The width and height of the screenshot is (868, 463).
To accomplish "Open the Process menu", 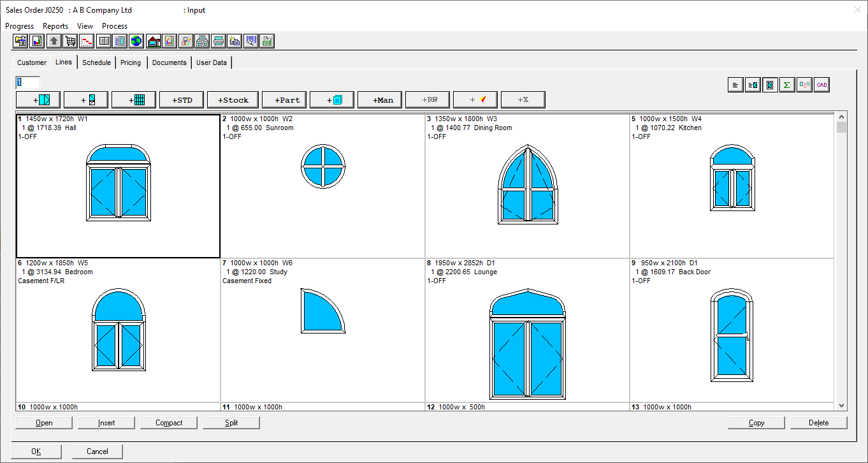I will pyautogui.click(x=115, y=26).
